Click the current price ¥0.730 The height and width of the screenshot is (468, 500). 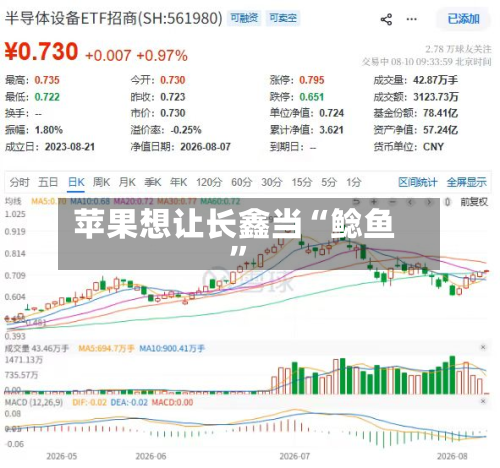(41, 52)
